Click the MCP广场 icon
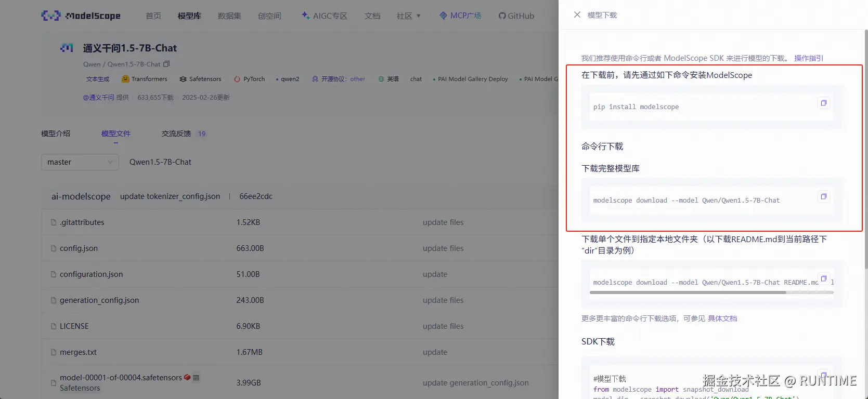This screenshot has height=399, width=868. click(443, 16)
